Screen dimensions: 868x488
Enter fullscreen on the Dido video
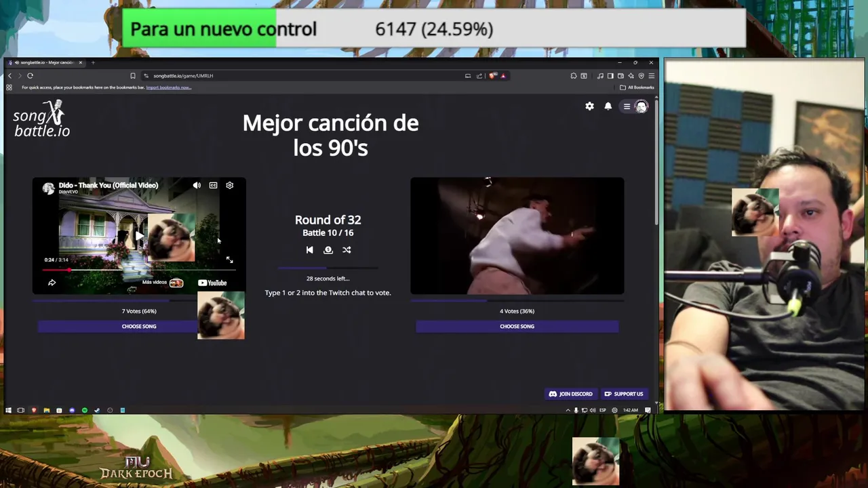229,260
